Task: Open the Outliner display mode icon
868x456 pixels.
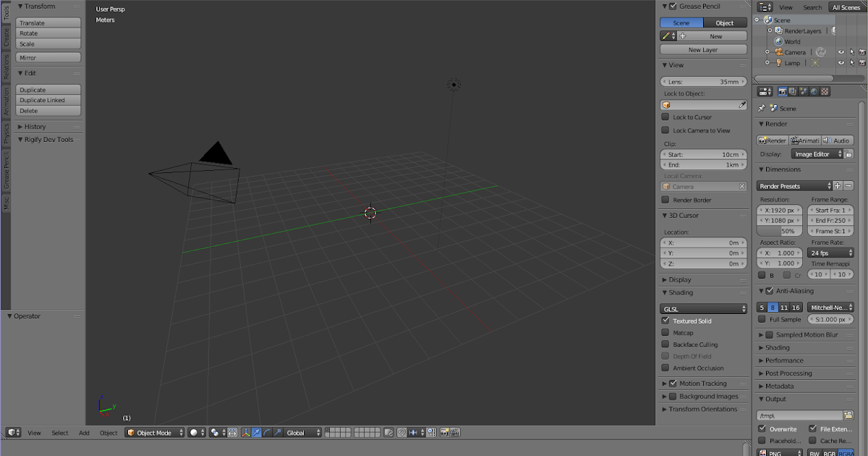Action: click(x=765, y=7)
